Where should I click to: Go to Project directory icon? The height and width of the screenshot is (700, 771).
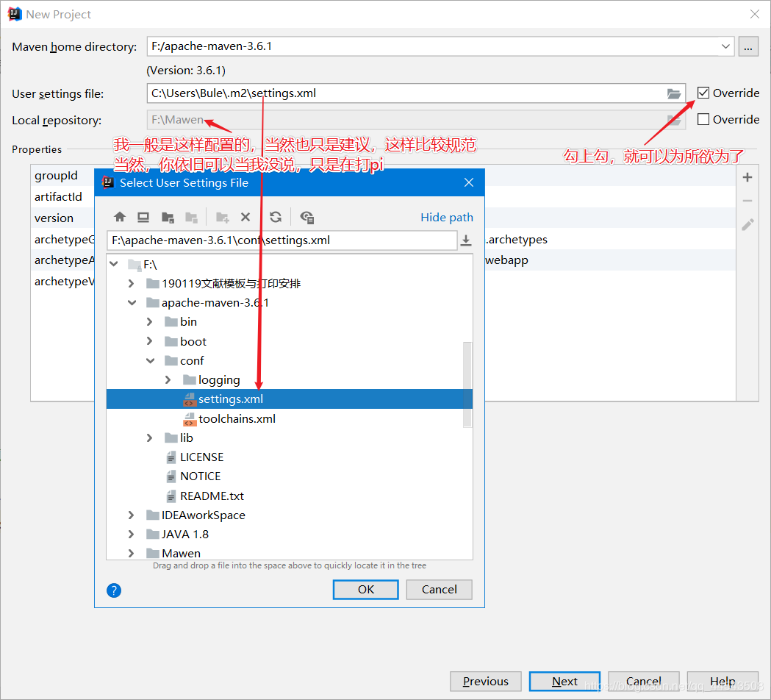tap(168, 217)
